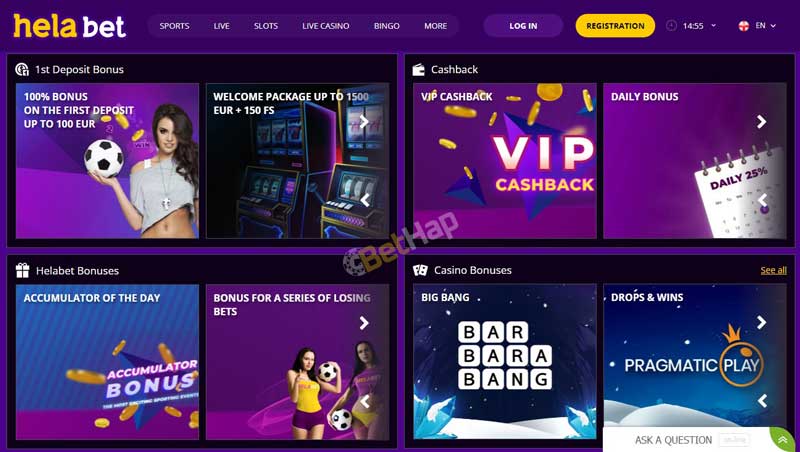
Task: Advance the Daily Bonus carousel with right arrow
Action: coord(761,121)
